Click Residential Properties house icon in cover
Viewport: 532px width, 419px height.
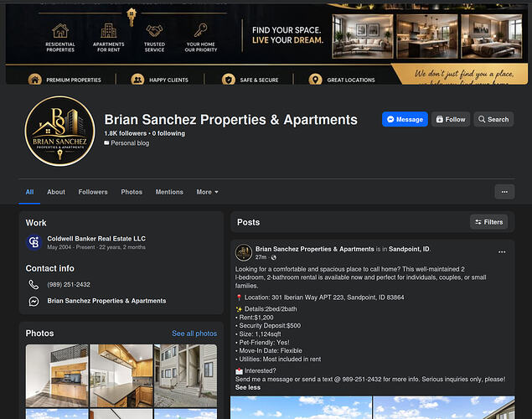point(60,31)
